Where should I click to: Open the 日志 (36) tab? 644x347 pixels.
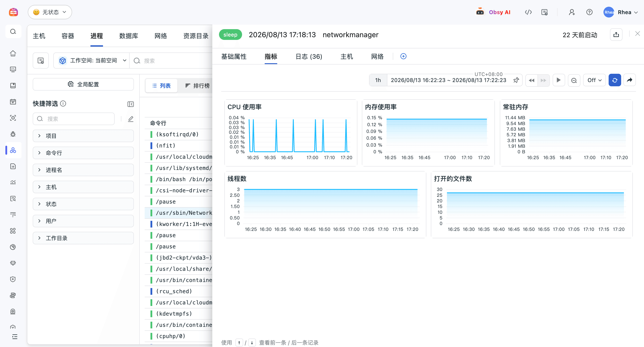[309, 56]
